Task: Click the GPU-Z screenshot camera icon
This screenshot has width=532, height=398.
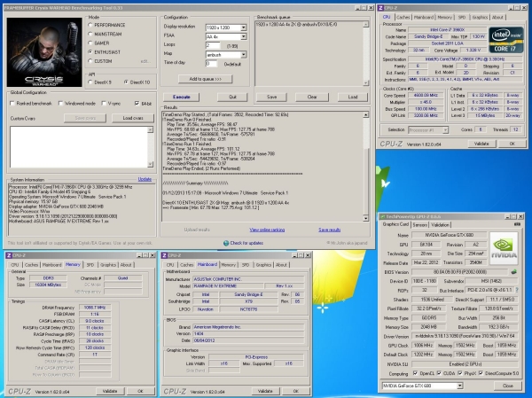Action: (517, 224)
